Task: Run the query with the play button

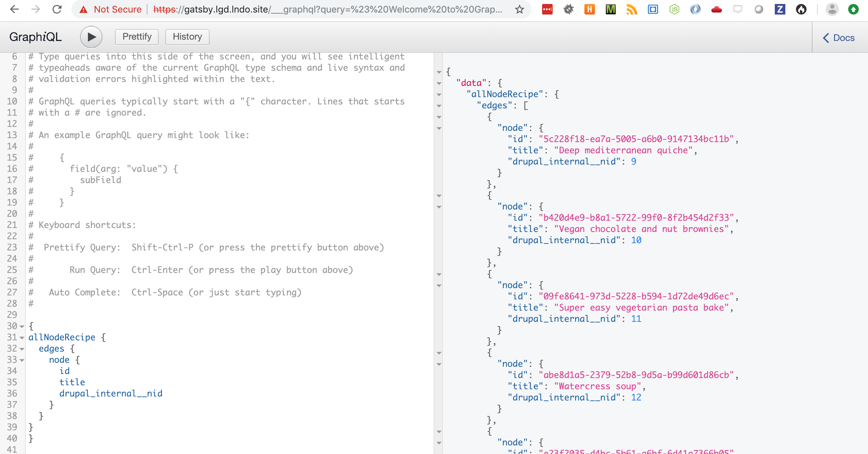Action: click(x=91, y=37)
